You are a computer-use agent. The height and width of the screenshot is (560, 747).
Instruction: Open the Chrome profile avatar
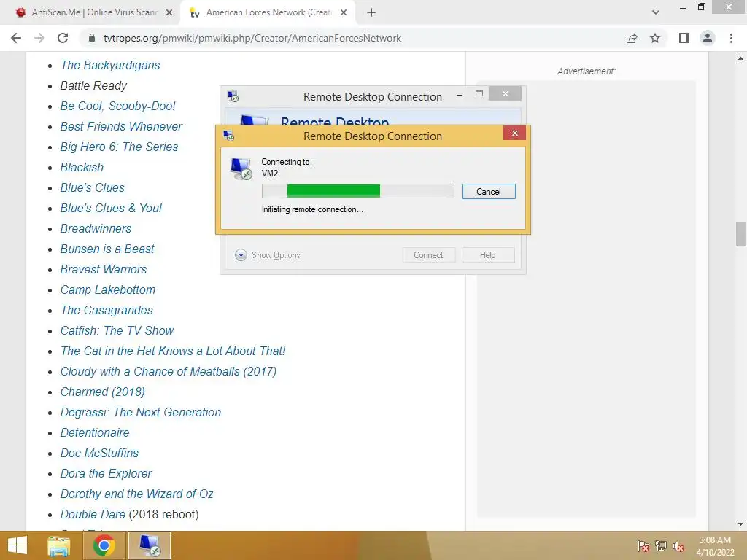click(708, 38)
